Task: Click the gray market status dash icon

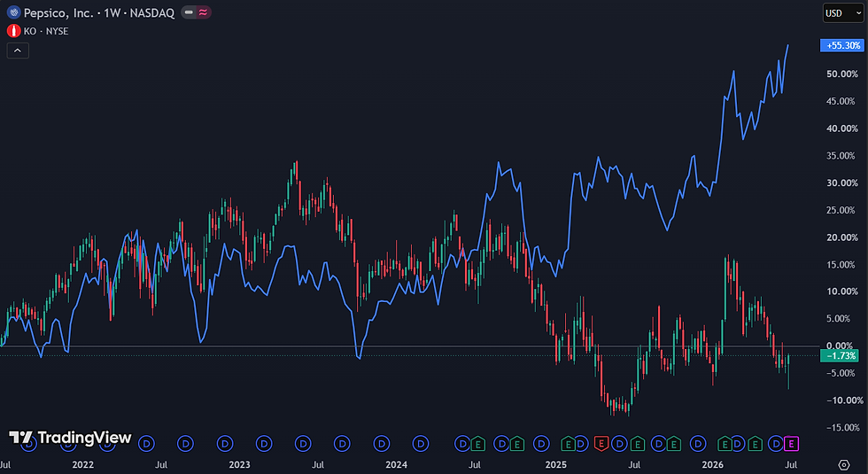Action: point(189,12)
